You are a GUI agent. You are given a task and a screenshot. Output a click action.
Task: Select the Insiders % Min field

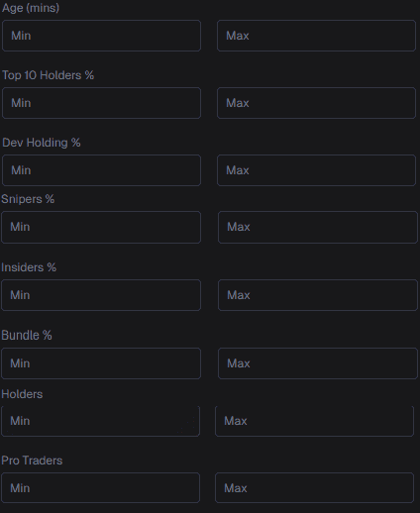tap(101, 295)
